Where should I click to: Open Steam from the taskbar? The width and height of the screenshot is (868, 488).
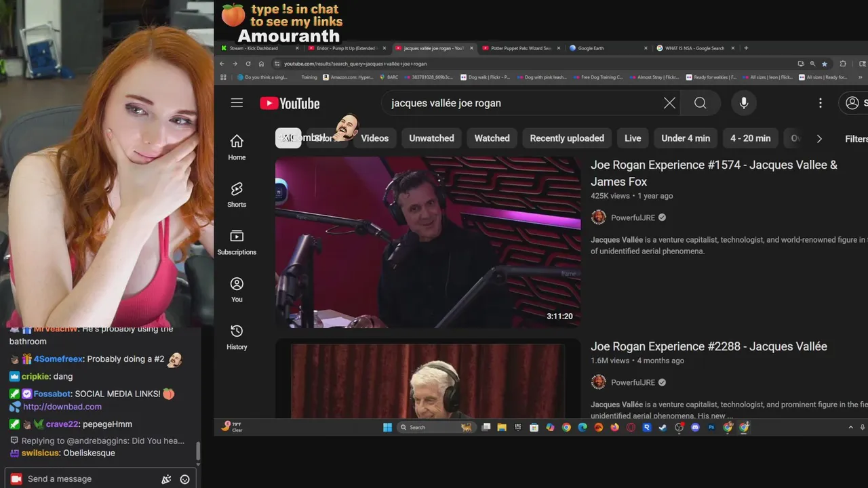coord(663,427)
